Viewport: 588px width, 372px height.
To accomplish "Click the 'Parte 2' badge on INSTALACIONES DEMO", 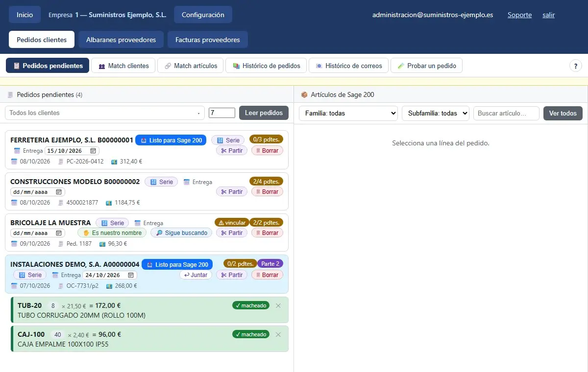I will pos(270,263).
